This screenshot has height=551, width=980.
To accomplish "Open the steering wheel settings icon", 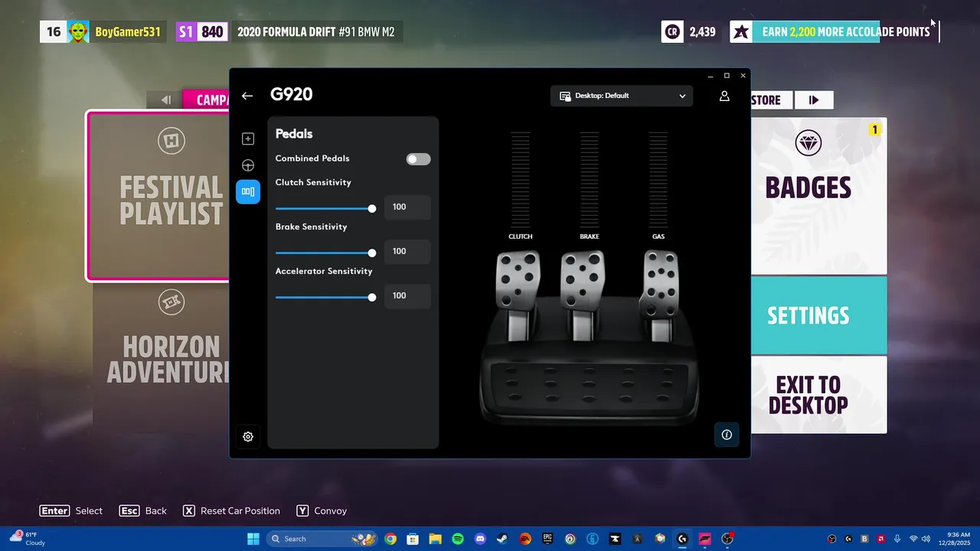I will pos(248,165).
